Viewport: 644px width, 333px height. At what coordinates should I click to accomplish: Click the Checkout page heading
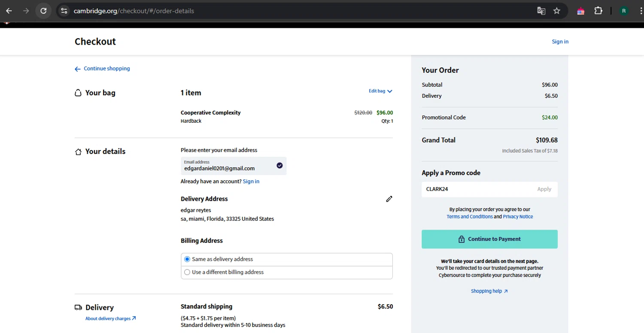coord(95,42)
